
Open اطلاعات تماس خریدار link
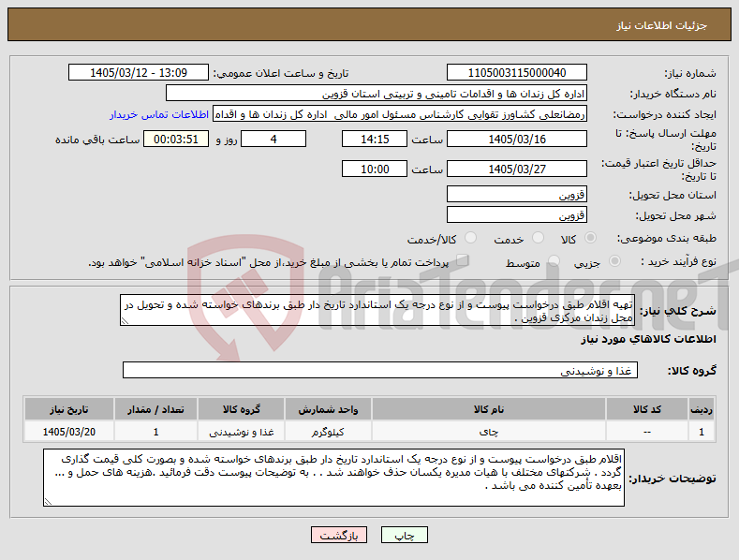coord(159,114)
